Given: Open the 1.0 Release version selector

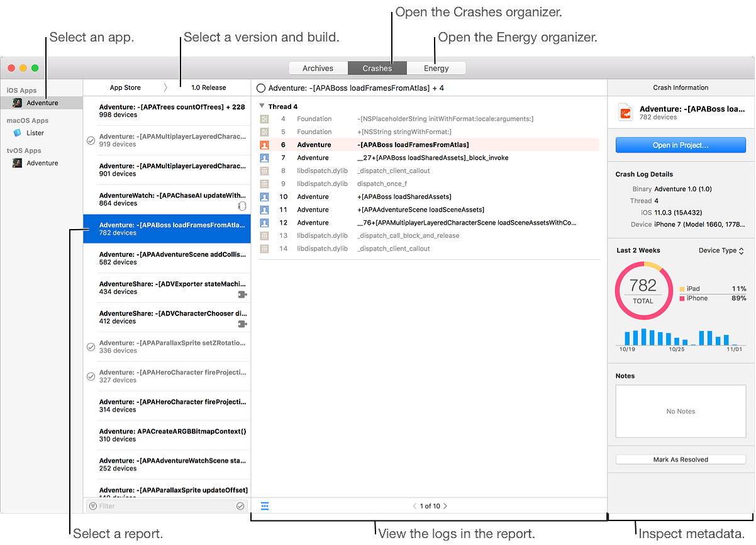Looking at the screenshot, I should coord(209,87).
